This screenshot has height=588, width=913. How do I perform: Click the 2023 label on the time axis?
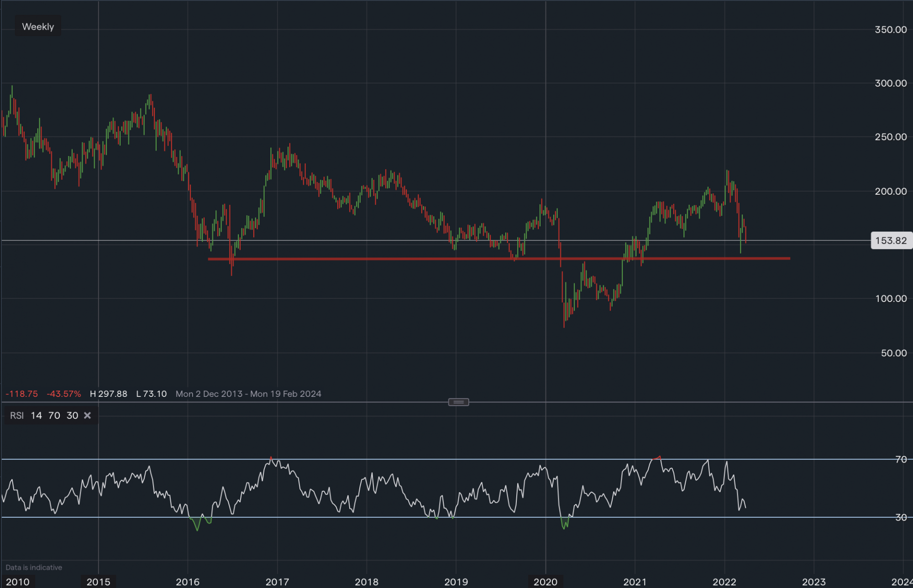pos(813,582)
